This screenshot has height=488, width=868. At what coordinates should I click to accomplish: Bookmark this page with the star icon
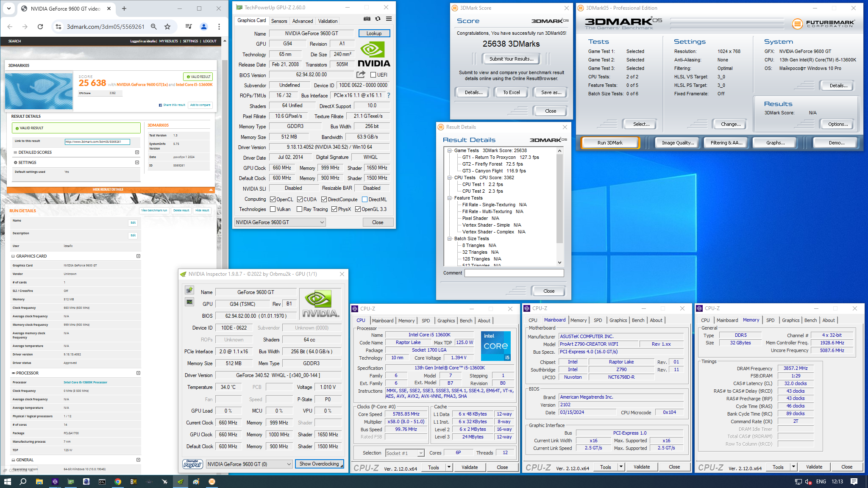click(x=167, y=27)
